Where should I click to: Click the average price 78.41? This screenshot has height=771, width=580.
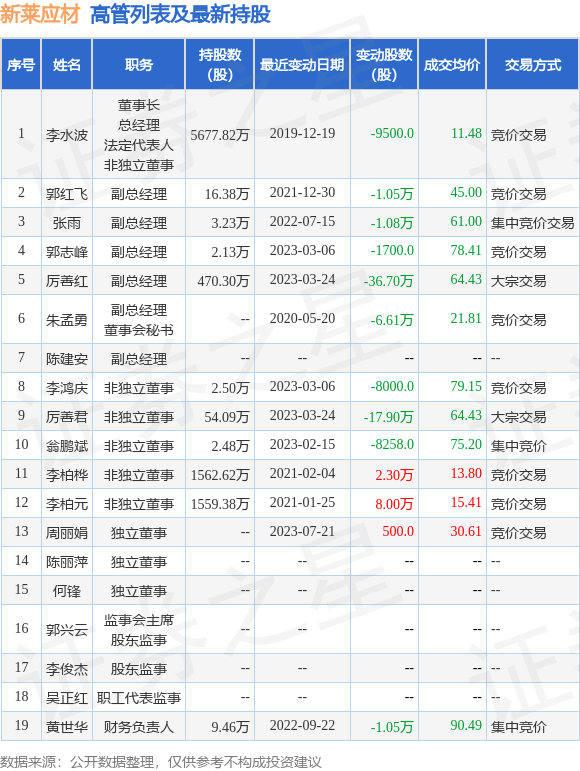[466, 250]
